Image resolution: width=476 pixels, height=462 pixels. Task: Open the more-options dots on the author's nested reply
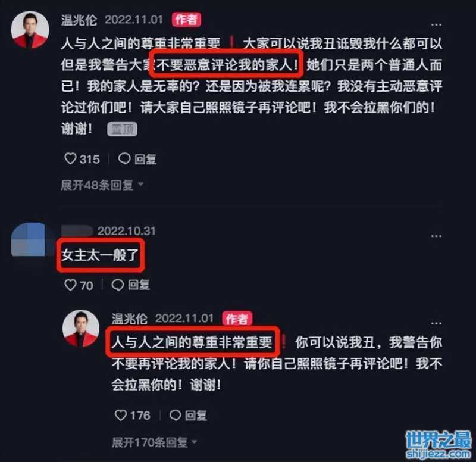point(436,323)
